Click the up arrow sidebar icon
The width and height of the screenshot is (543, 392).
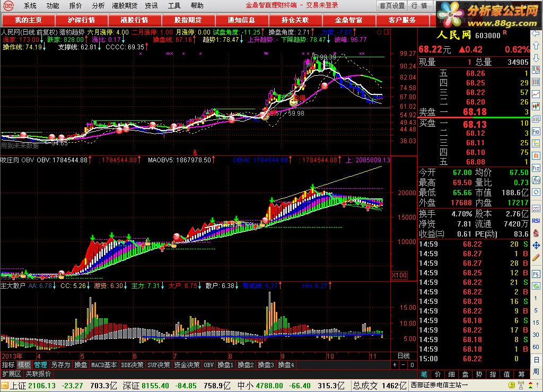click(x=536, y=46)
